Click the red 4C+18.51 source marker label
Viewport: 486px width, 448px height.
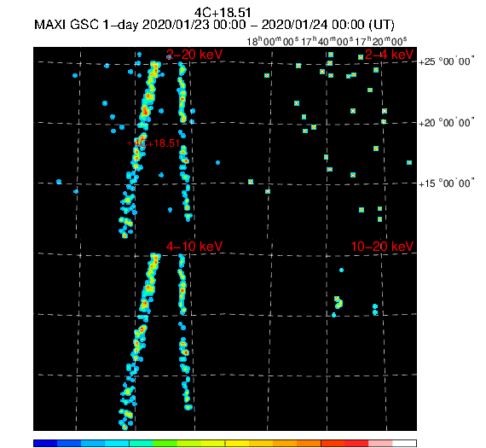pyautogui.click(x=153, y=143)
